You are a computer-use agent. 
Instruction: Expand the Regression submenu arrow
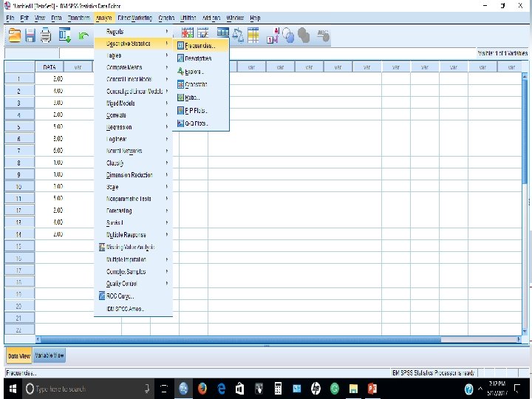click(167, 127)
